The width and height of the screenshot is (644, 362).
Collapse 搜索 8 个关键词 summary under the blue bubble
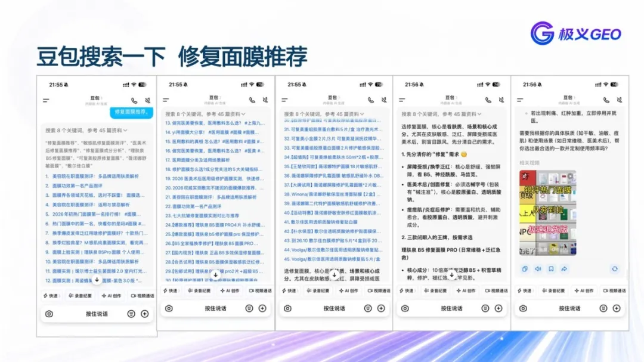pos(86,130)
